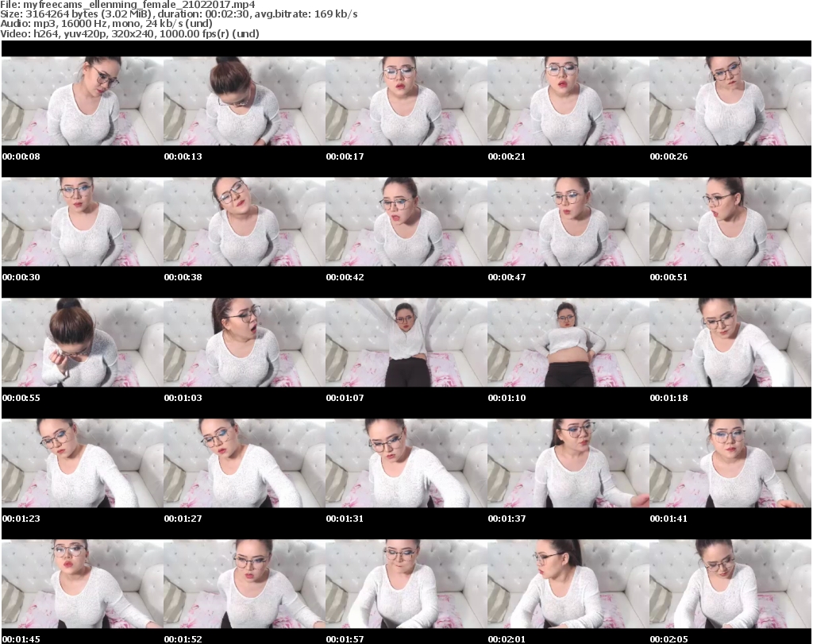
Task: Click the 00:00:30 timestamp label
Action: pyautogui.click(x=21, y=277)
